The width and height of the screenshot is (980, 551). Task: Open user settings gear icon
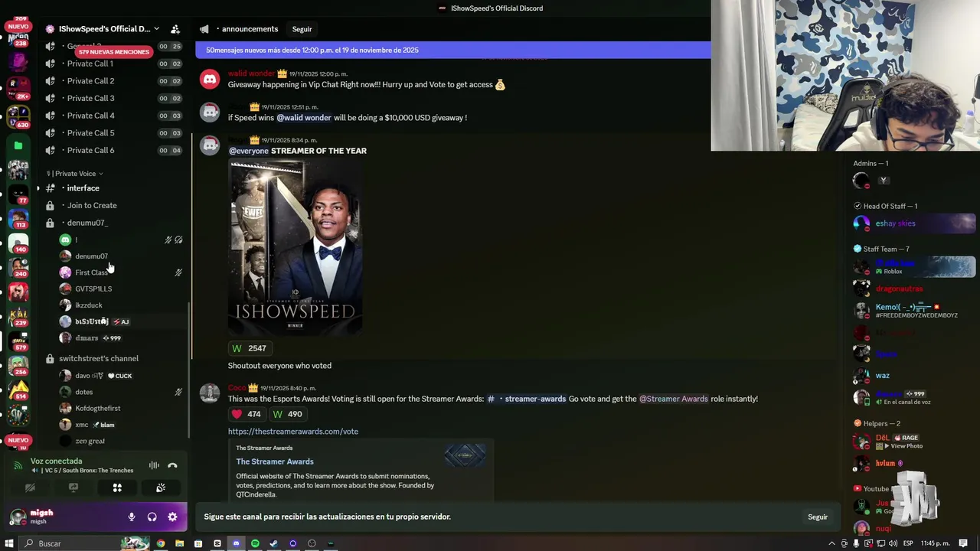click(172, 517)
